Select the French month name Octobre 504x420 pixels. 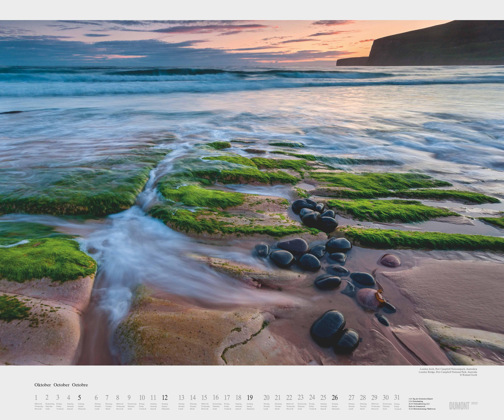80,385
